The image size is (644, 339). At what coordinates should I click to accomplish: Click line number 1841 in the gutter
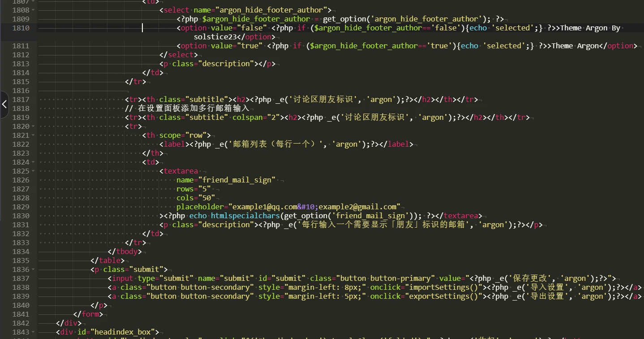click(21, 314)
